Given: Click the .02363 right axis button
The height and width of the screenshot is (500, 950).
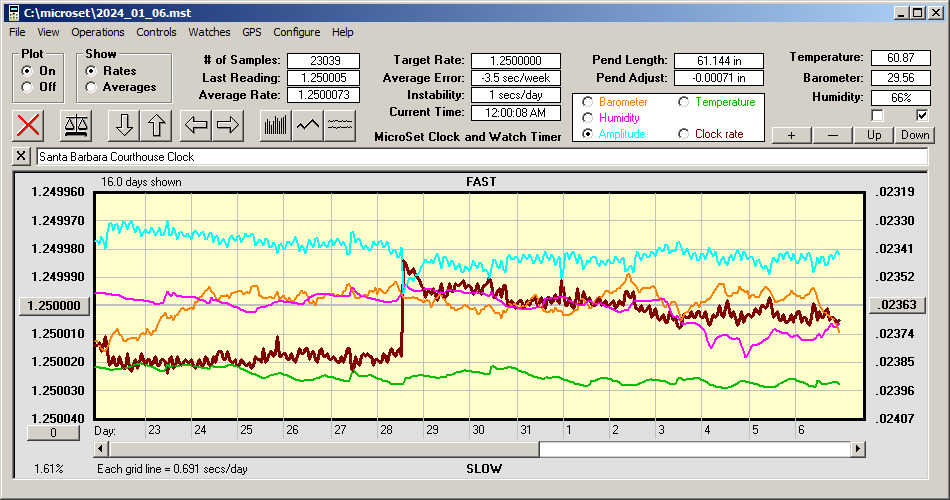Looking at the screenshot, I should [x=897, y=305].
